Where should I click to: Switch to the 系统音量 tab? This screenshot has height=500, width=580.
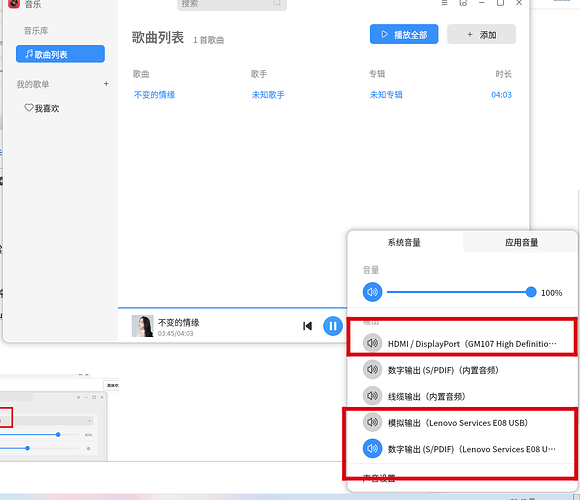[x=404, y=243]
